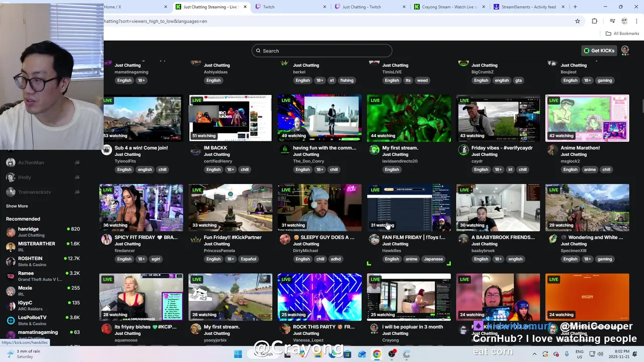Image resolution: width=644 pixels, height=362 pixels.
Task: Click DirtyMichael channel avatar
Action: click(x=285, y=239)
